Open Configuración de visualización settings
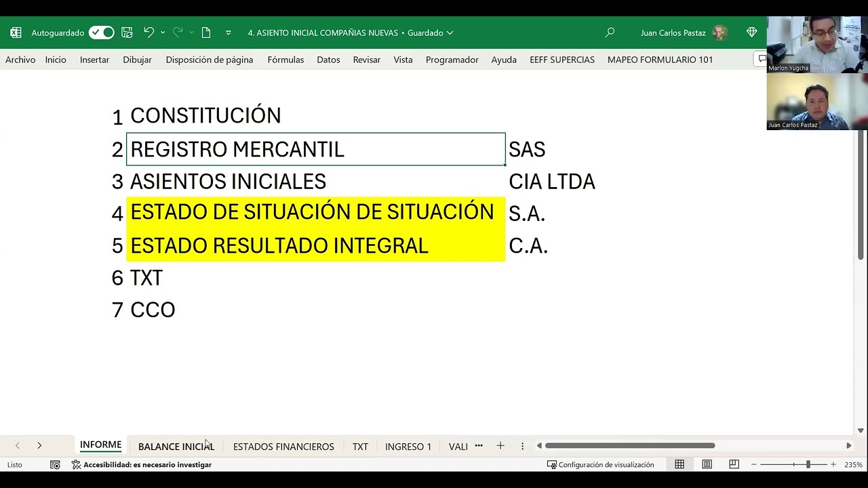 601,465
